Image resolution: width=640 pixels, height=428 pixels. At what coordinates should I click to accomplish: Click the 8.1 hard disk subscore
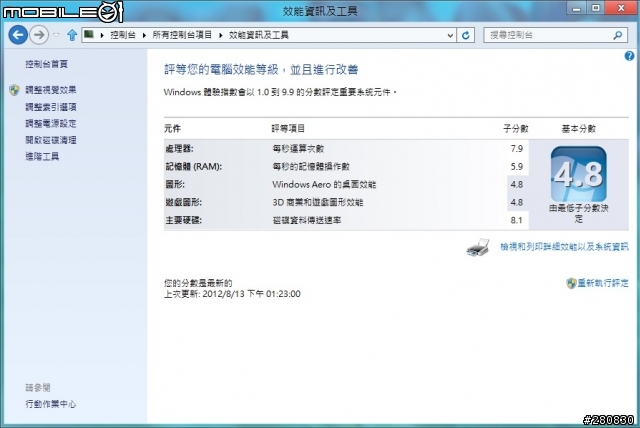tap(517, 220)
